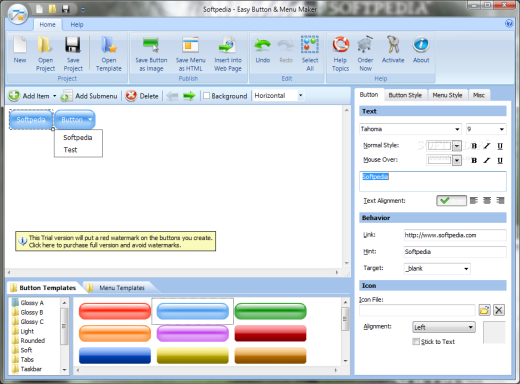Open the Menu Templates tab
This screenshot has height=384, width=520.
coord(122,288)
